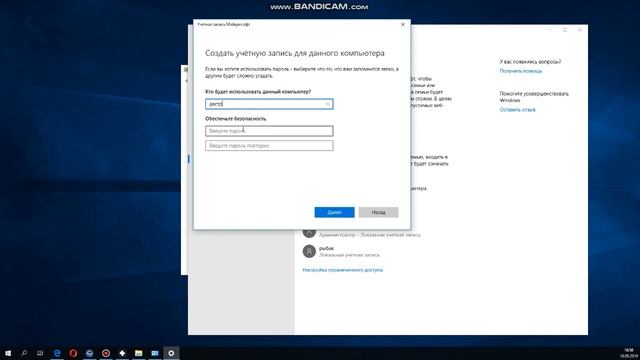Launch Microsoft Edge from taskbar
The width and height of the screenshot is (640, 360).
(x=57, y=353)
